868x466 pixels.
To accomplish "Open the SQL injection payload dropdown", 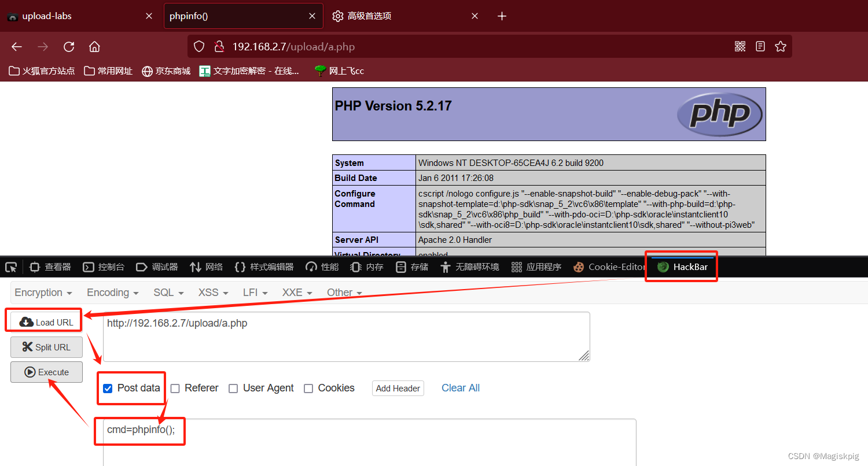I will [x=168, y=293].
